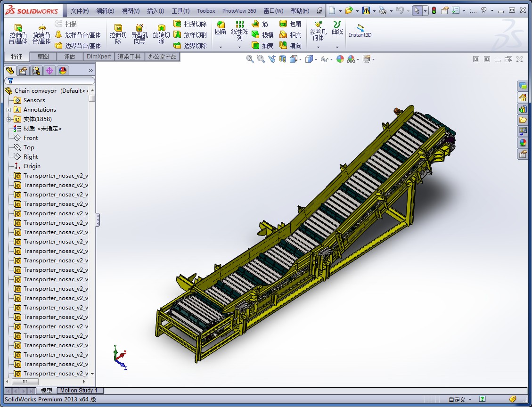Activate the Section View icon
This screenshot has height=407, width=532.
tap(283, 59)
